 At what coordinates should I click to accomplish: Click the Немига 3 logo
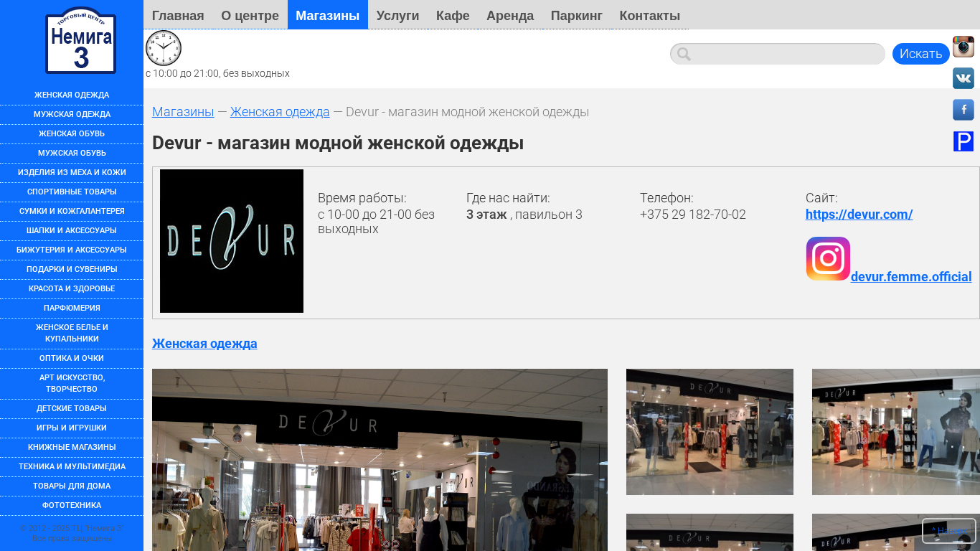(x=80, y=40)
